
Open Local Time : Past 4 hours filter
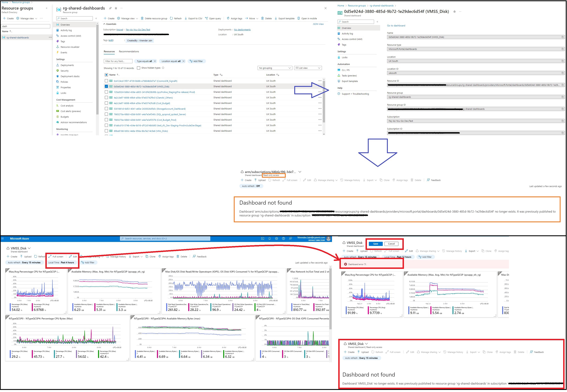tap(61, 263)
